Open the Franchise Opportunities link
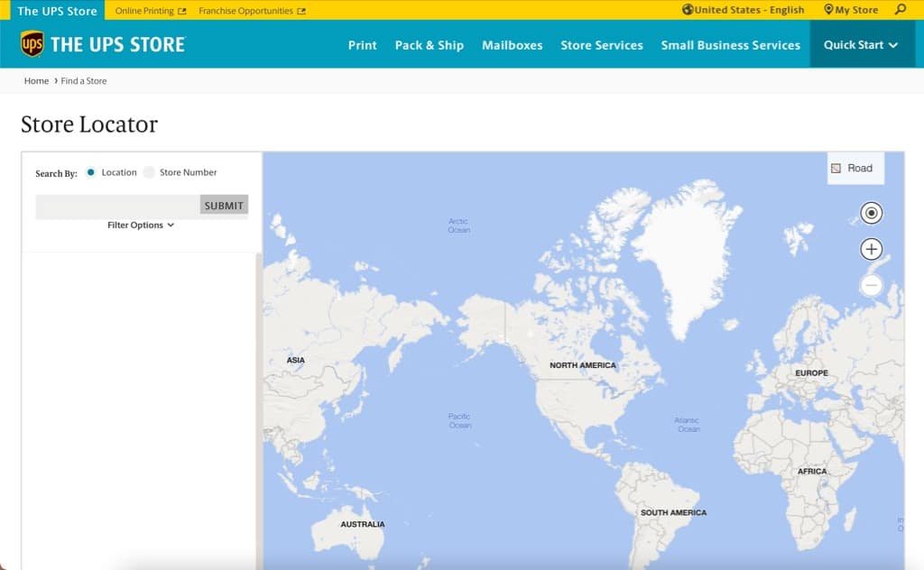The width and height of the screenshot is (924, 570). pos(245,11)
